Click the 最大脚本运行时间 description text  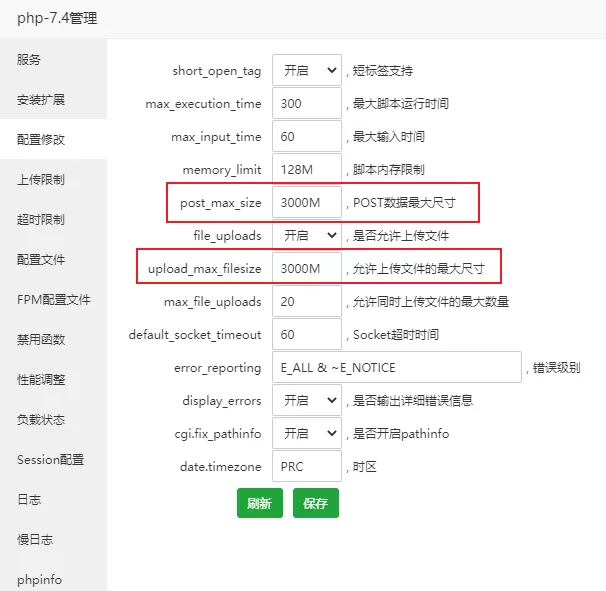(x=400, y=104)
